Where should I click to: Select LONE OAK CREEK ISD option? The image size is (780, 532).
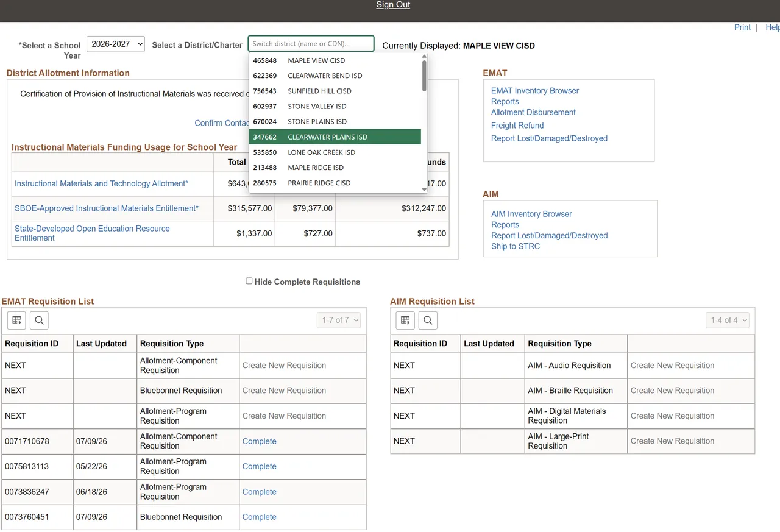point(335,152)
